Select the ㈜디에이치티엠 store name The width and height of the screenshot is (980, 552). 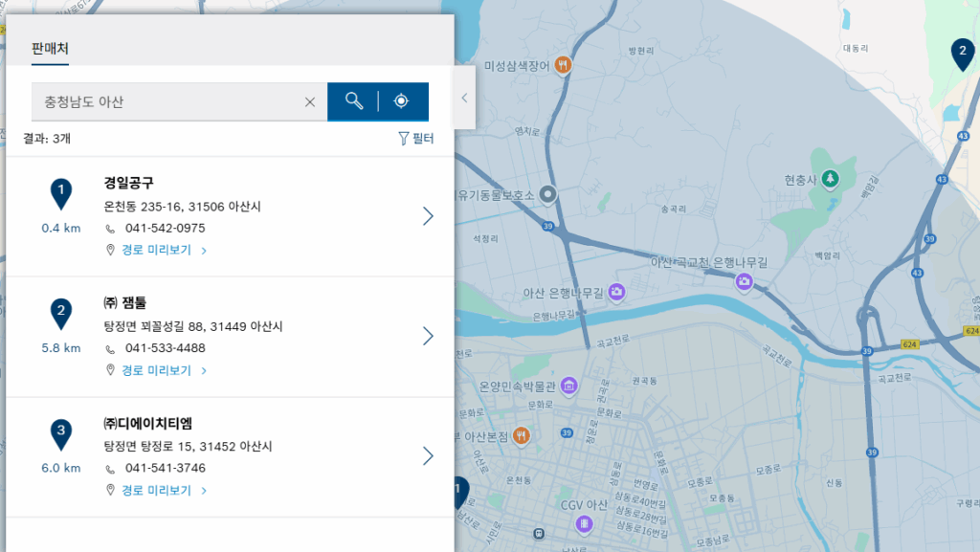(x=148, y=424)
